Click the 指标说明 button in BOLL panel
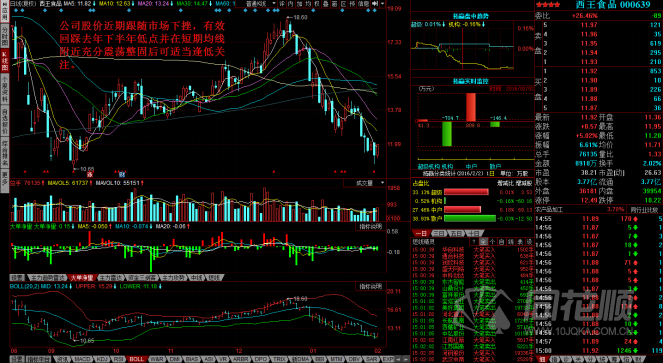 pos(370,286)
